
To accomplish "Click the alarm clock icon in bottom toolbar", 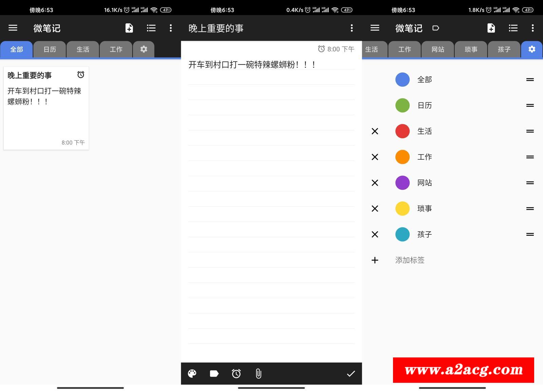I will pyautogui.click(x=236, y=374).
